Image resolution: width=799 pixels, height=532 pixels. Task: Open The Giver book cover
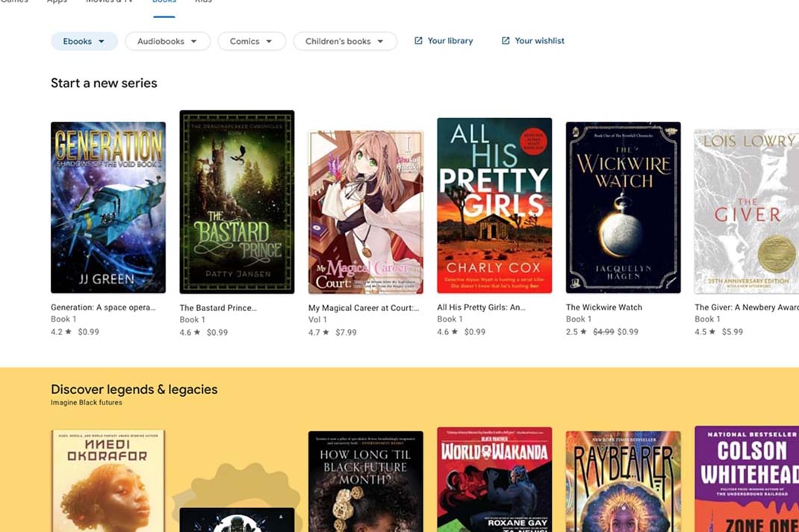click(x=747, y=211)
